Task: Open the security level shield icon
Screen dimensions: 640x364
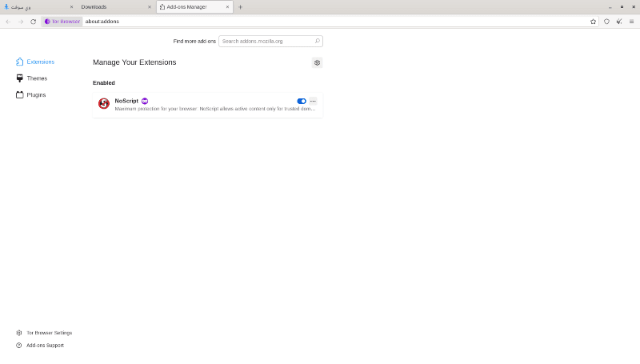Action: 606,22
